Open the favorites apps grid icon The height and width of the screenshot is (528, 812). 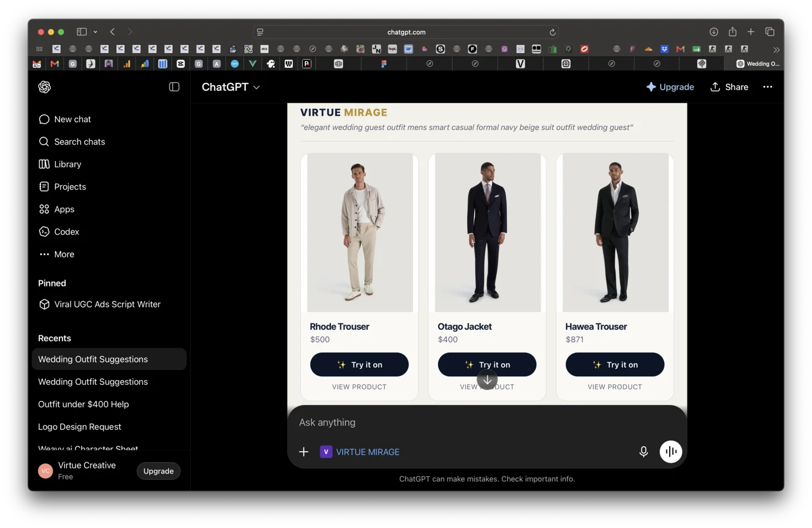pos(40,49)
